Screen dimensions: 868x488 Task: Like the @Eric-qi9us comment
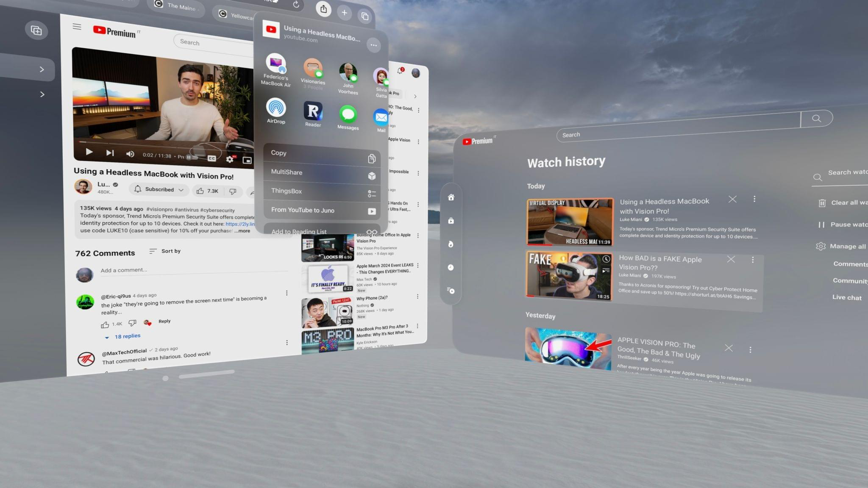pyautogui.click(x=105, y=324)
